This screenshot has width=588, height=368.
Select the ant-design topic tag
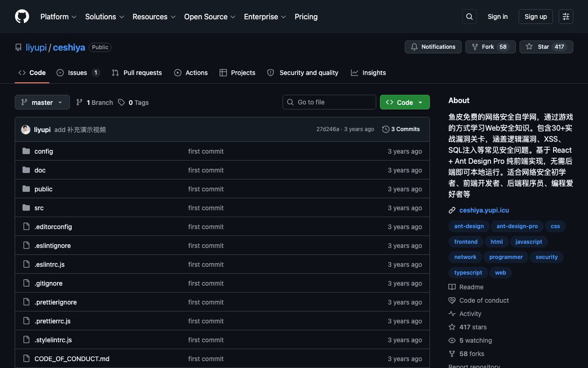[469, 226]
